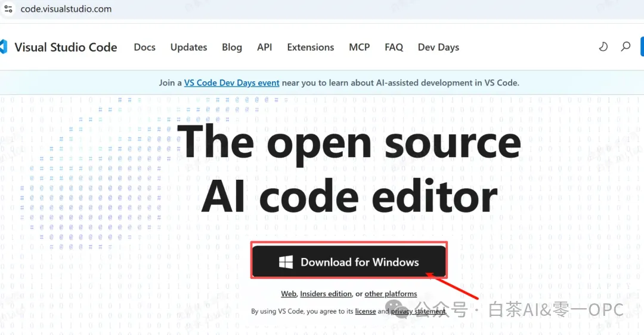Click the Insiders edition link
Screen dimensions: 644x335
[326, 294]
